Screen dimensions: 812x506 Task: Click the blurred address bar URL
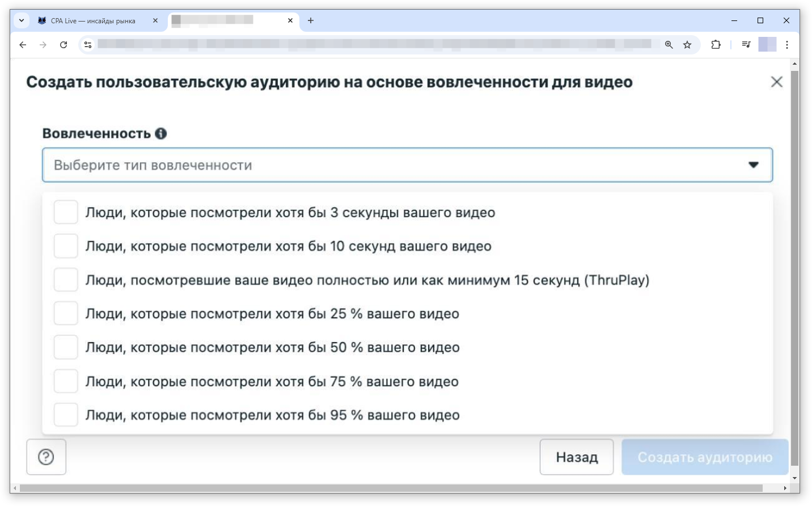(374, 44)
